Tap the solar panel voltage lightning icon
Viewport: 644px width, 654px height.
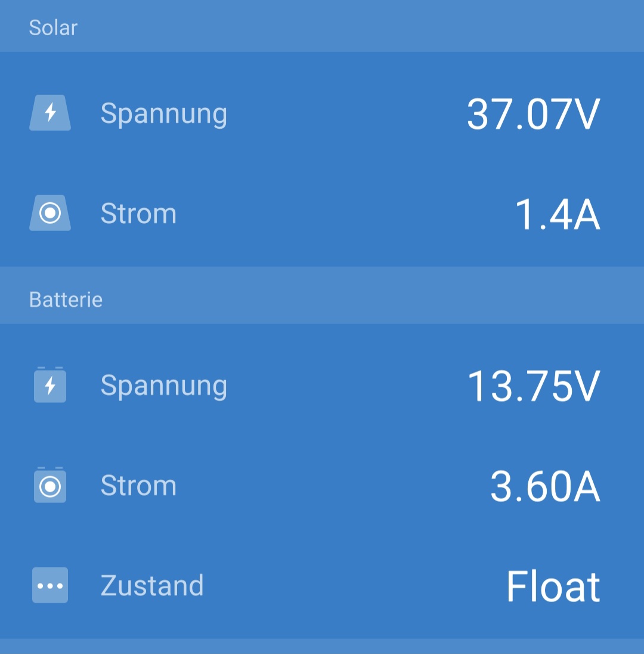tap(50, 113)
